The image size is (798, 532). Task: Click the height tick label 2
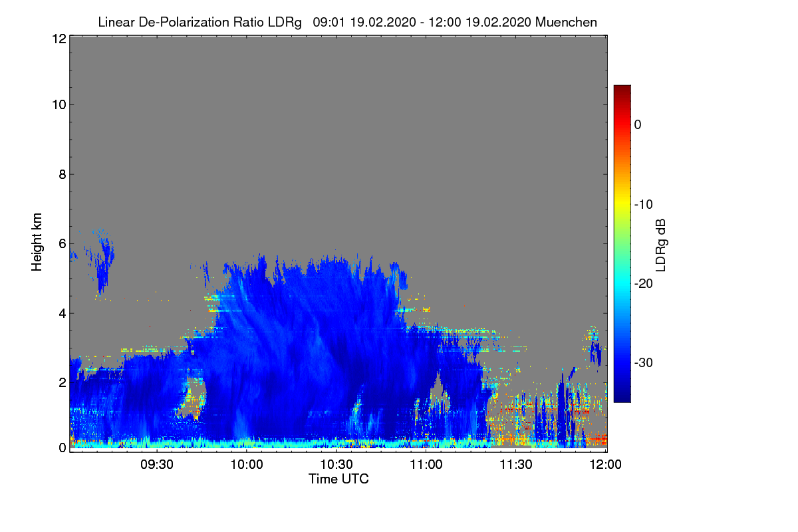pyautogui.click(x=62, y=382)
